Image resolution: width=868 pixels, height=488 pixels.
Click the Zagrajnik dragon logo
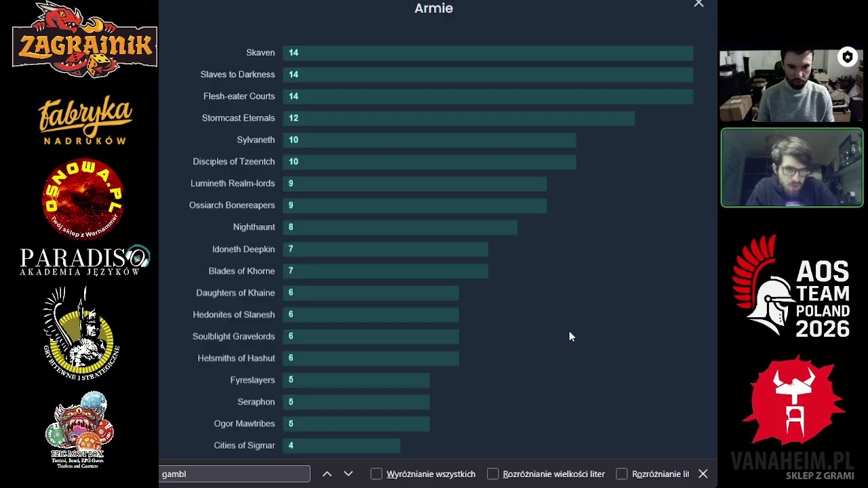[85, 40]
